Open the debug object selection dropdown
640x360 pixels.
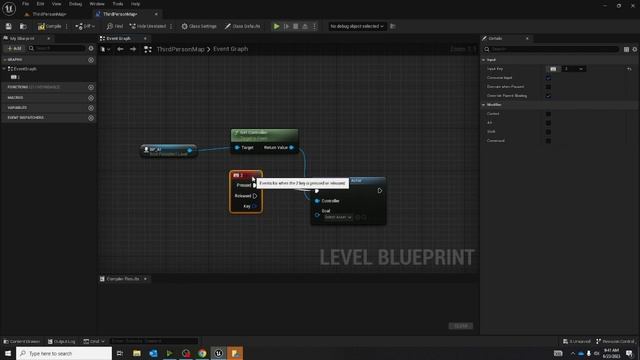(357, 26)
